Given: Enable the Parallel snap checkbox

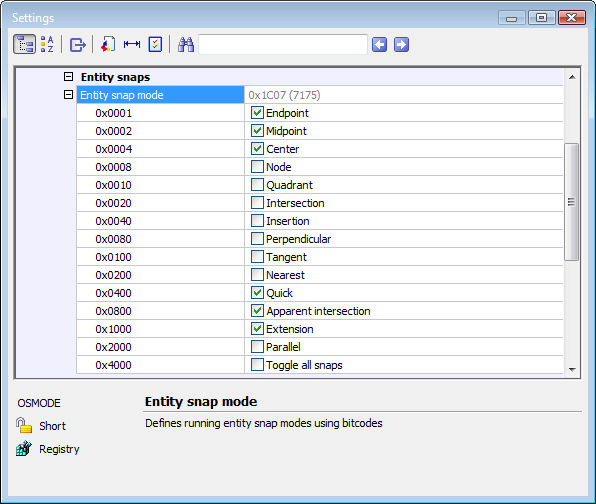Looking at the screenshot, I should pos(257,347).
